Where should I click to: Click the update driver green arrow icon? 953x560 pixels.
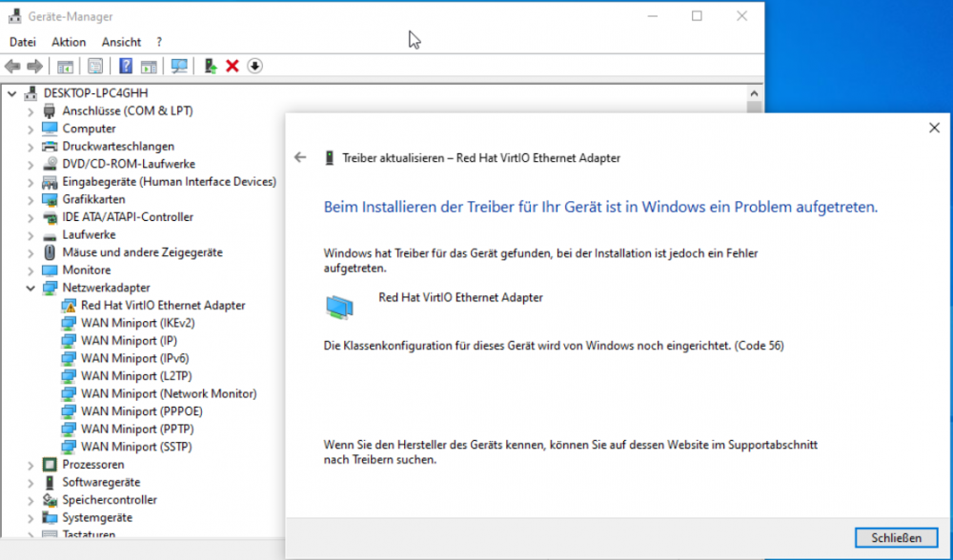[211, 67]
